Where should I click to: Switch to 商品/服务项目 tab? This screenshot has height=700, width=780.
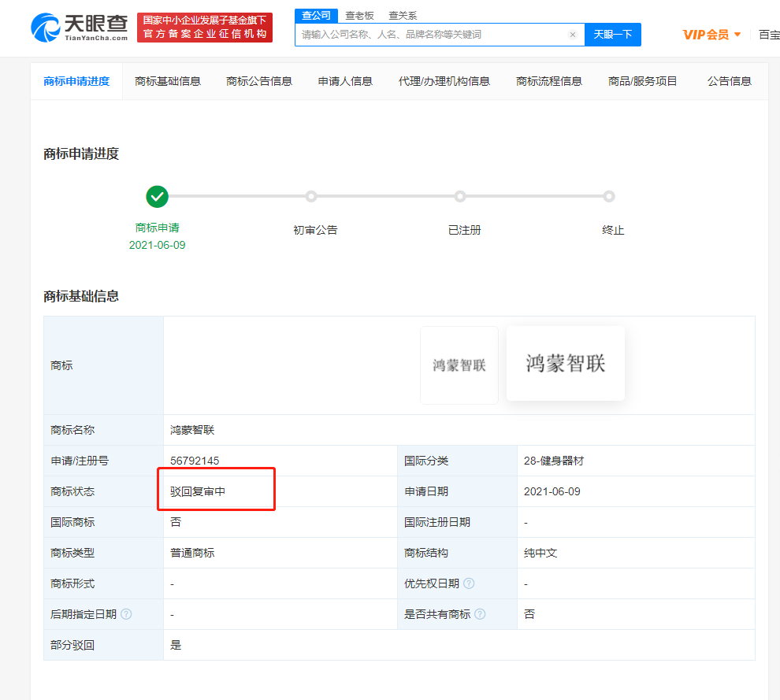click(x=642, y=81)
